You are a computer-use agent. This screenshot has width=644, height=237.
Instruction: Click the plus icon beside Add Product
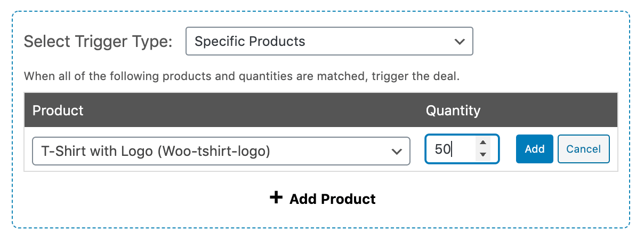point(276,198)
